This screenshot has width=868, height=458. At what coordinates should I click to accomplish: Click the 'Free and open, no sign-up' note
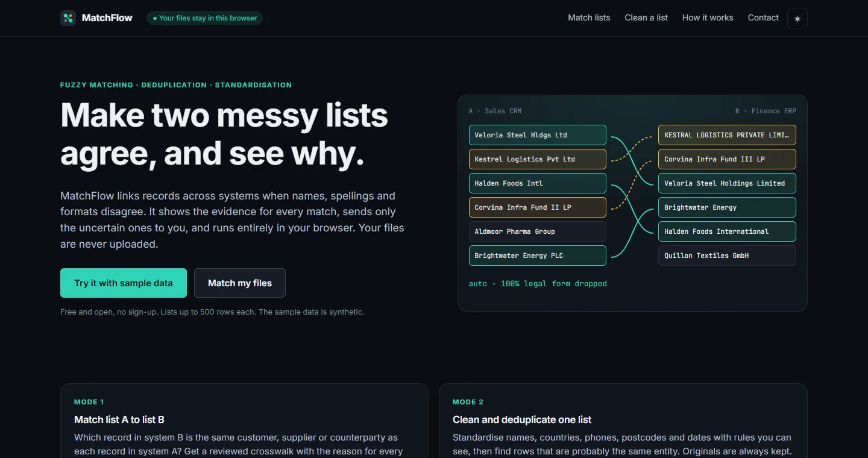tap(212, 312)
